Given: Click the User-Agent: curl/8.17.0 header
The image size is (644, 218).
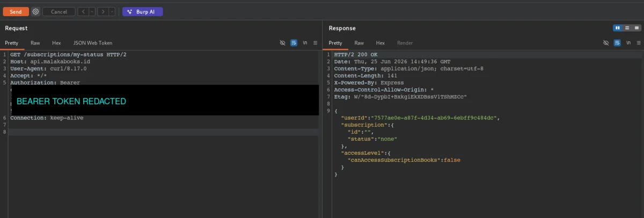Looking at the screenshot, I should coord(48,69).
